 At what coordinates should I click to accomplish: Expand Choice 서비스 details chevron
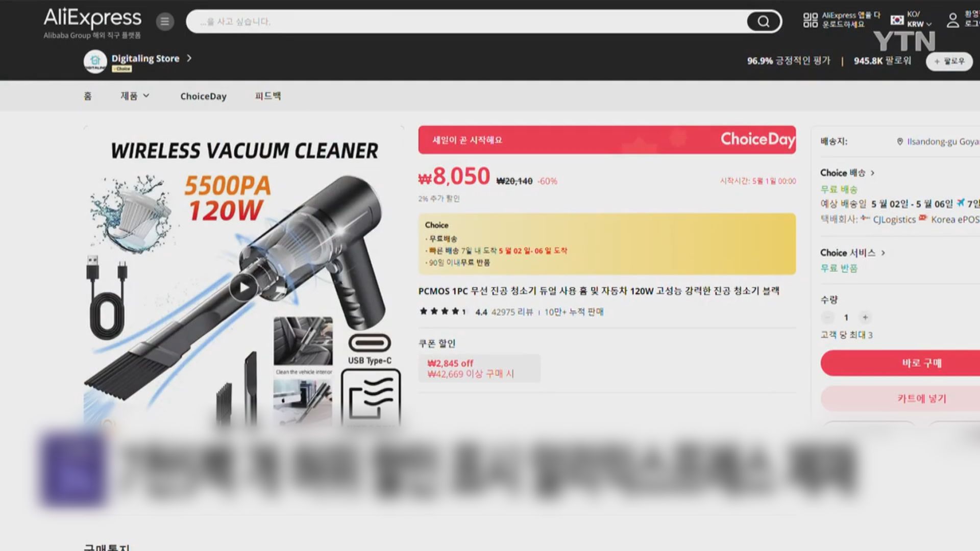coord(883,253)
